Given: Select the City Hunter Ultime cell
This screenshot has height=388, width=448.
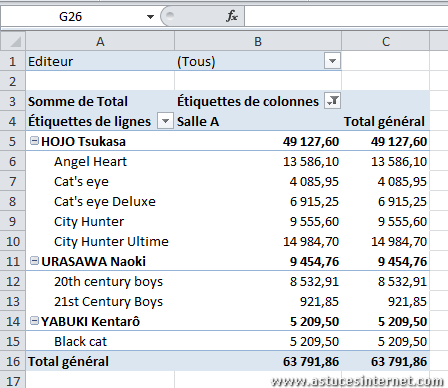Looking at the screenshot, I should click(x=100, y=241).
